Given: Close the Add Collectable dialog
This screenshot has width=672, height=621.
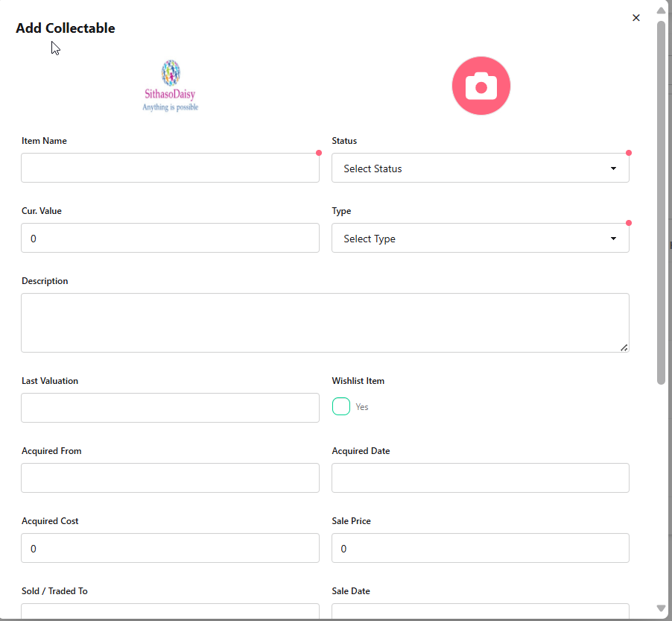Looking at the screenshot, I should coord(635,18).
